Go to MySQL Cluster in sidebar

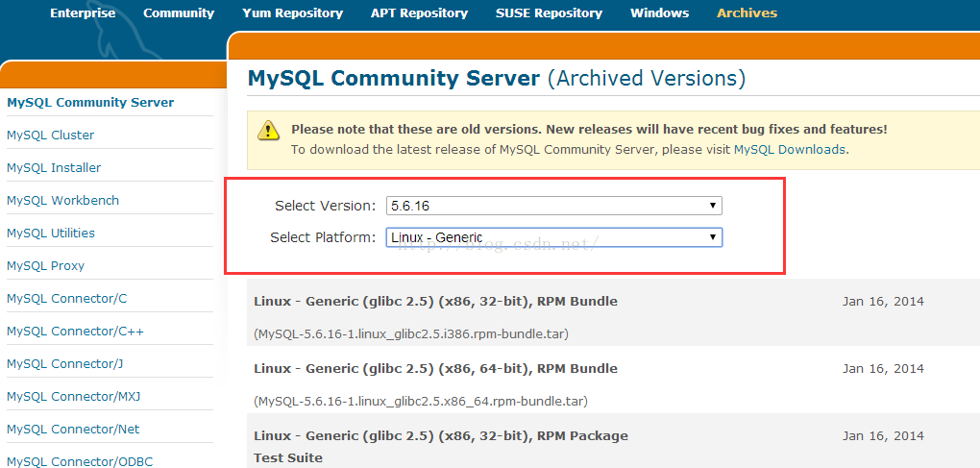[x=50, y=135]
